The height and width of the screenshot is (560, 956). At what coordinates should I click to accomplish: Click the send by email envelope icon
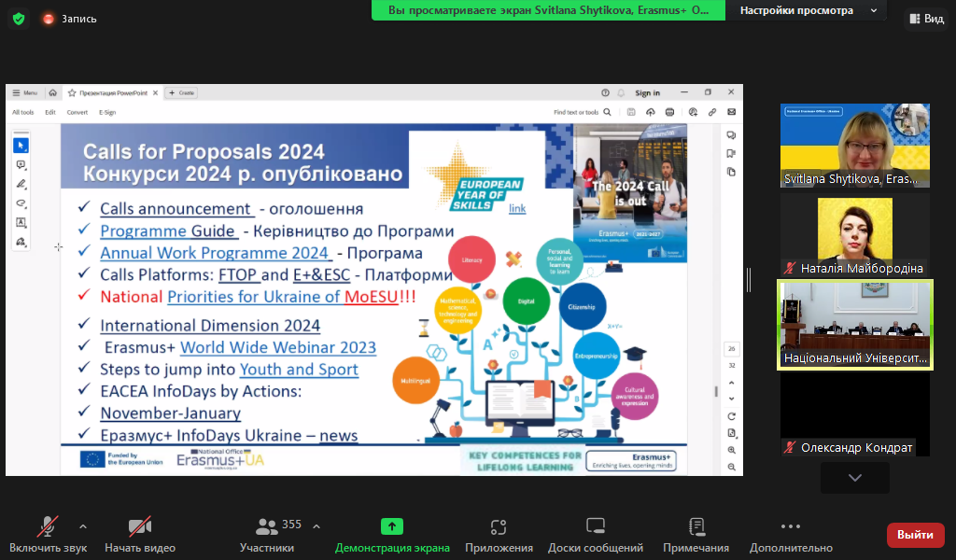coord(732,112)
